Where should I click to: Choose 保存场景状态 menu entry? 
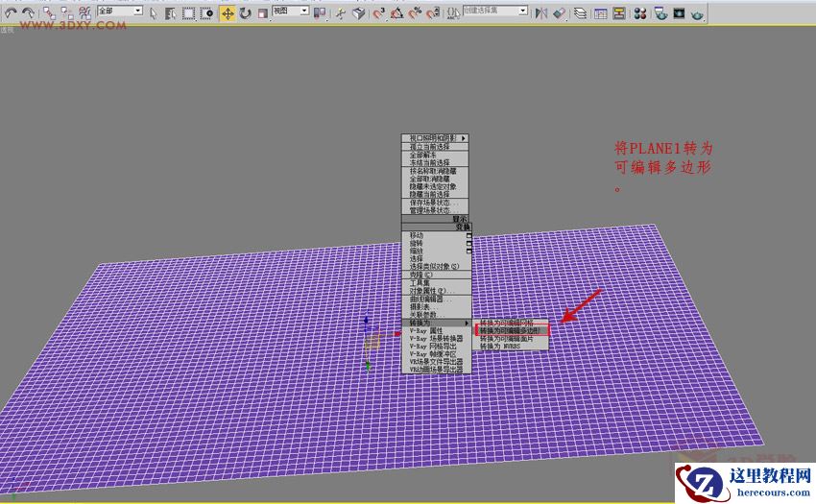tap(435, 203)
